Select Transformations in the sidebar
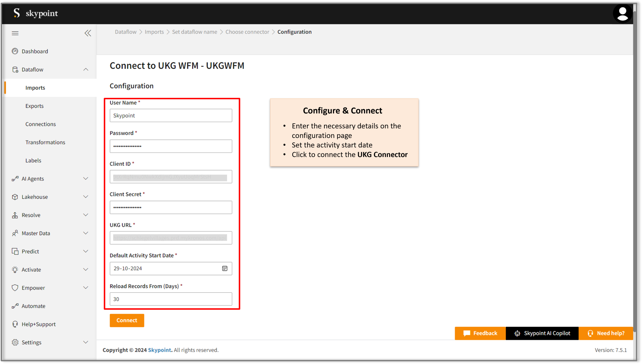The height and width of the screenshot is (364, 642). tap(45, 142)
